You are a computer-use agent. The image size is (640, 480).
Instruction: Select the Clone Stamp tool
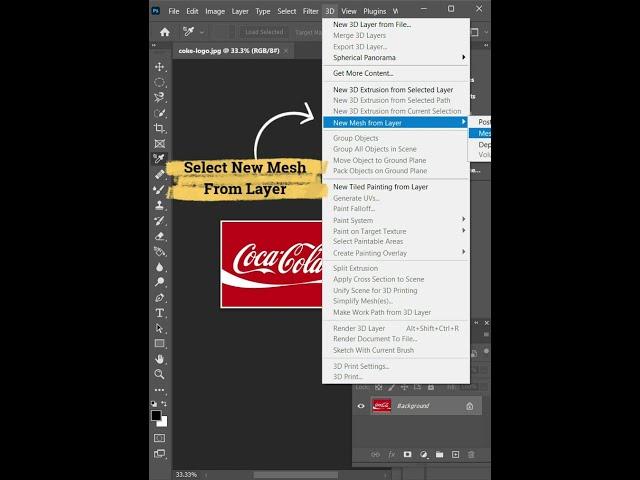(159, 205)
